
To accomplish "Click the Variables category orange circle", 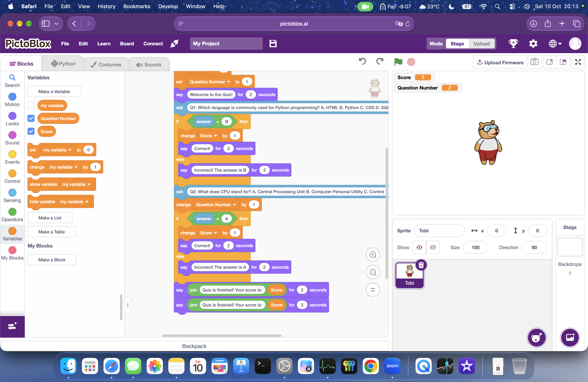I will click(12, 231).
